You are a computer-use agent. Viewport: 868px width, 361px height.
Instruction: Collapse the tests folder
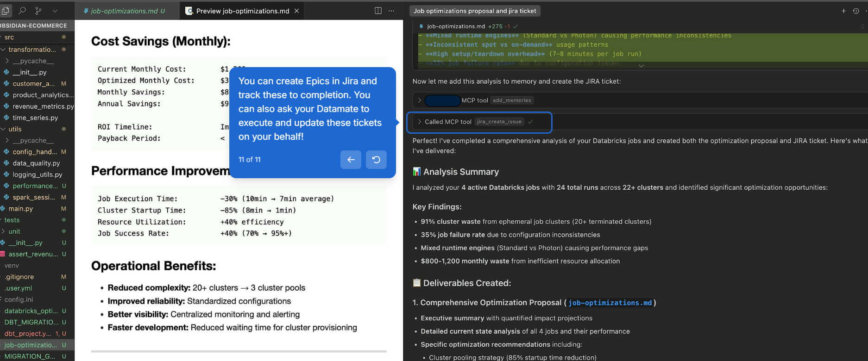(37, 220)
